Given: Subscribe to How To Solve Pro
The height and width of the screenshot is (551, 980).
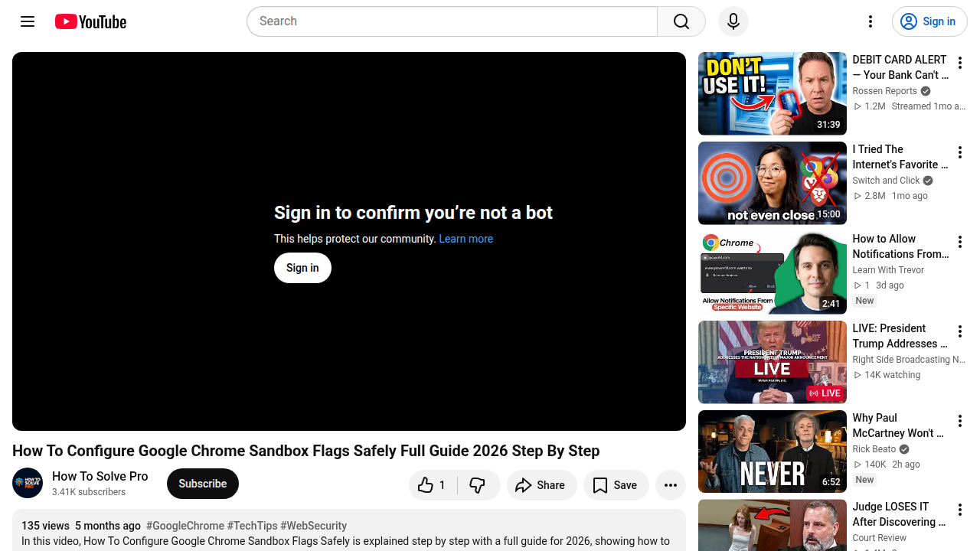Looking at the screenshot, I should point(203,484).
